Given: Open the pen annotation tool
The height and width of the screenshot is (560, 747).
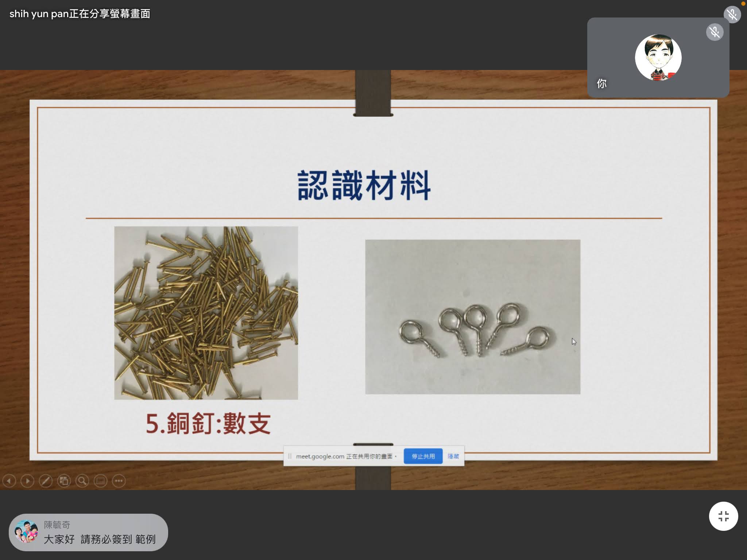Looking at the screenshot, I should 46,481.
